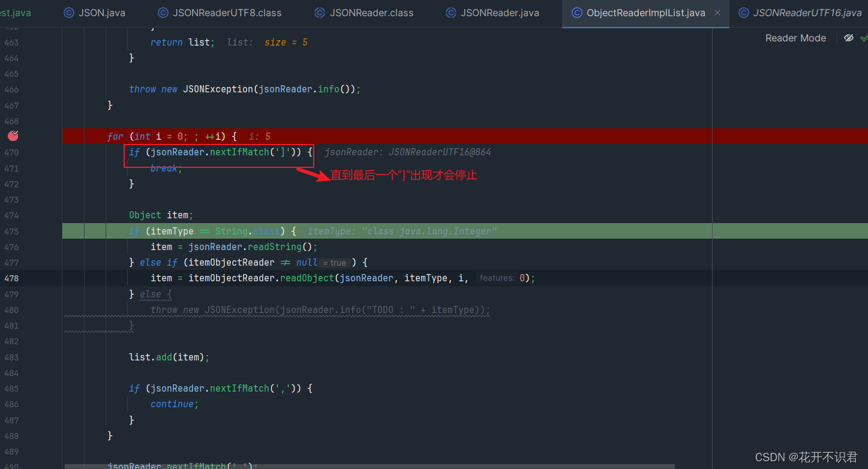Click the red breakpoint icon beside line 469
The image size is (868, 469).
(x=13, y=136)
